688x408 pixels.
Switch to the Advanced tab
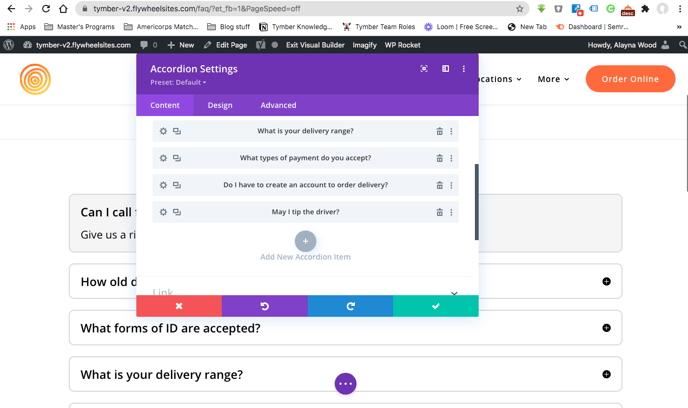278,105
